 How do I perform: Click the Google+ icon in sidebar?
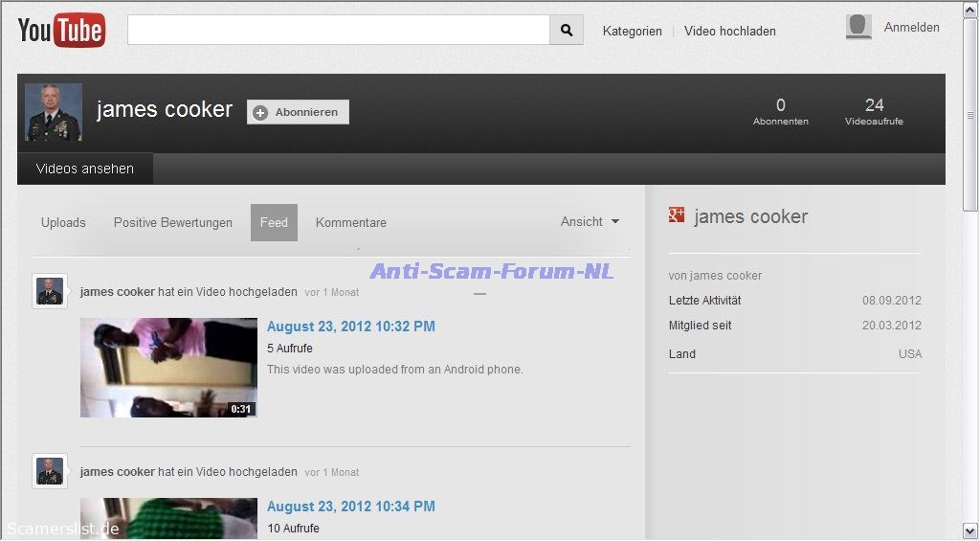[x=677, y=216]
